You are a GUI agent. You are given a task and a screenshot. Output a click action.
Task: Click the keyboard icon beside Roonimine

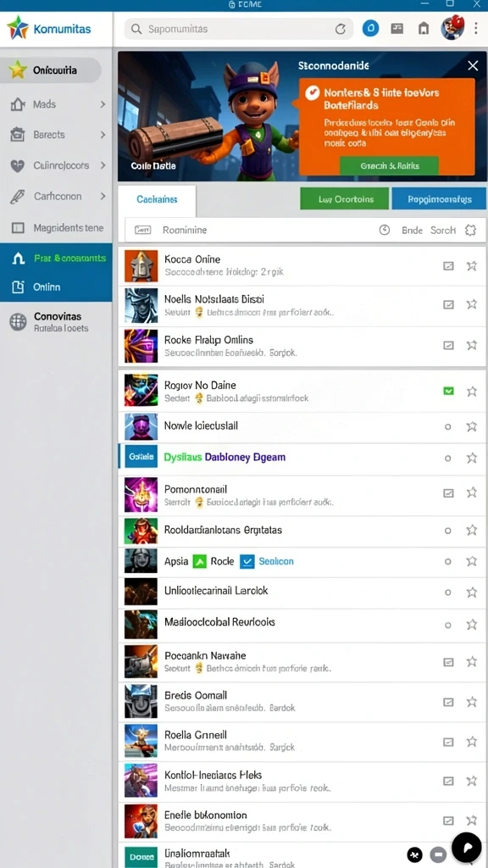pyautogui.click(x=142, y=231)
